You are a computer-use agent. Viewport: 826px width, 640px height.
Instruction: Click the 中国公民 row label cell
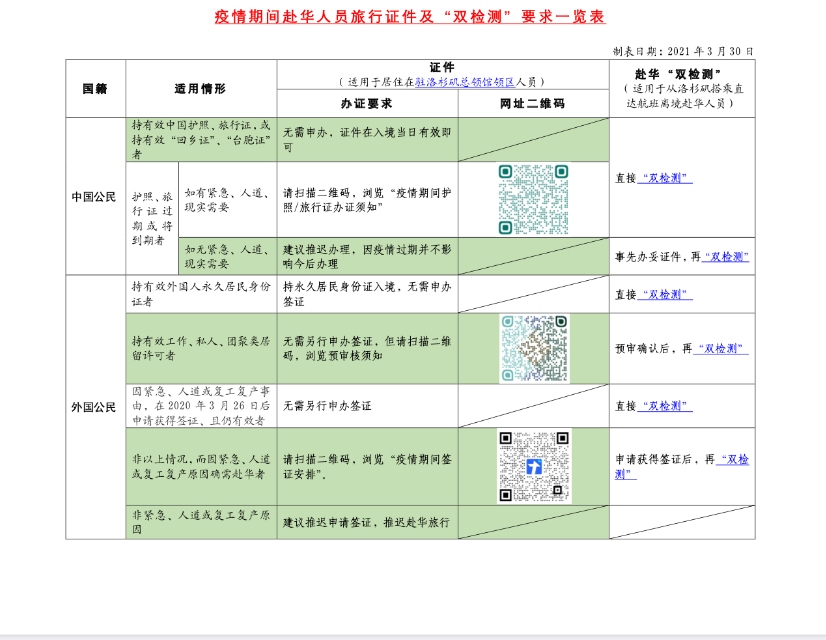click(x=93, y=196)
